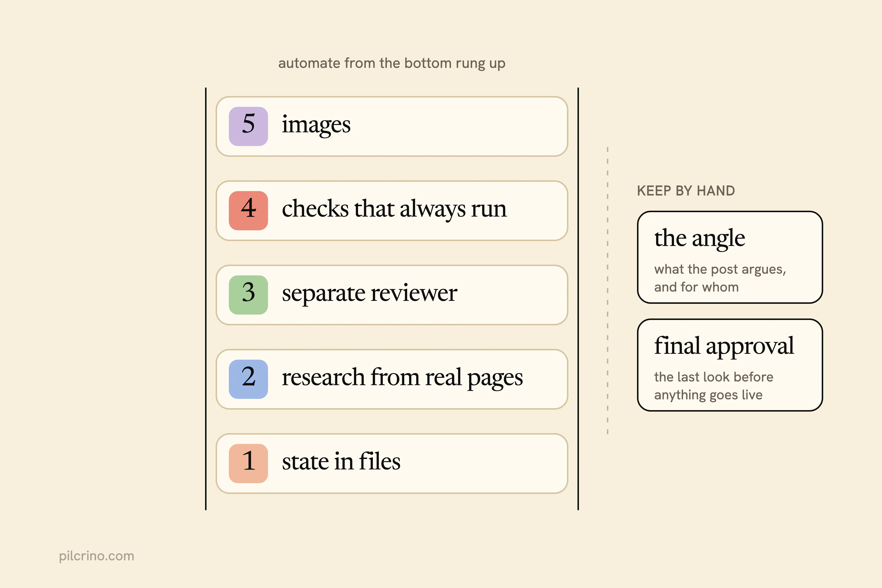Click the purple number 5 badge
The height and width of the screenshot is (588, 882).
tap(248, 126)
